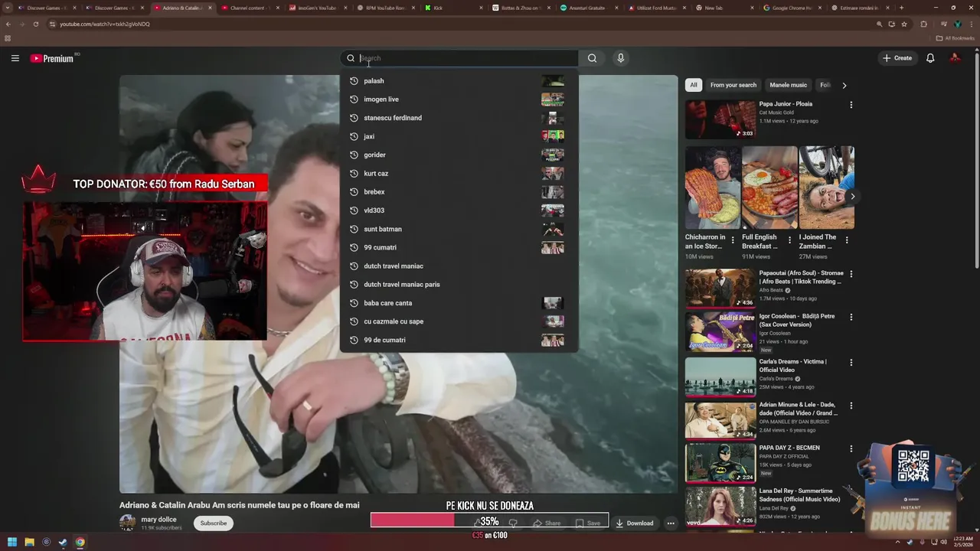This screenshot has width=980, height=551.
Task: Open options for 'Full English Breakfast' short
Action: coord(789,240)
